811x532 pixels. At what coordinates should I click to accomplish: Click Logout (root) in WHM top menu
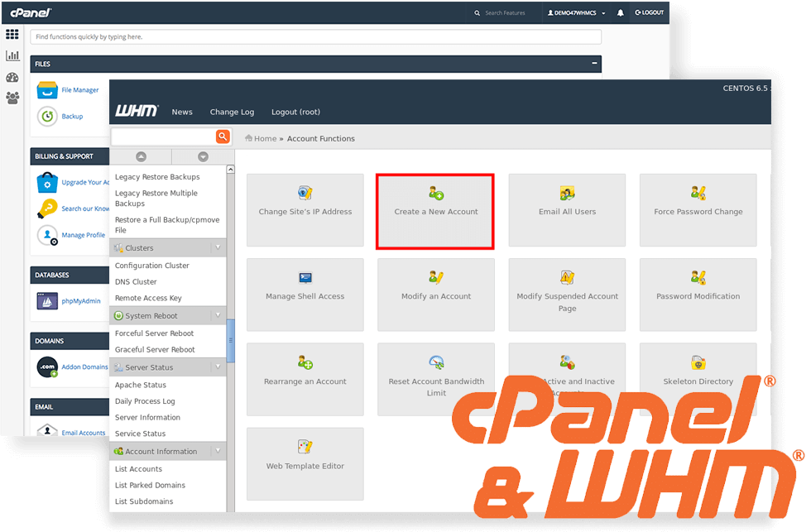(295, 113)
